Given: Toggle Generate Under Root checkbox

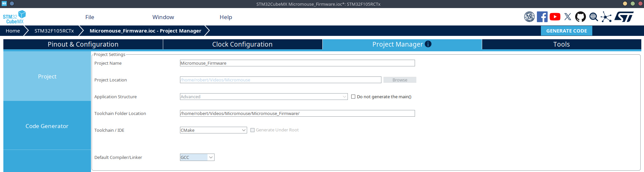Looking at the screenshot, I should click(x=252, y=130).
